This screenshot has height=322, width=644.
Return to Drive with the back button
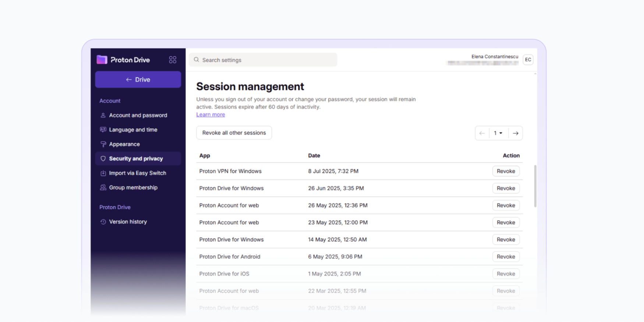pyautogui.click(x=138, y=79)
